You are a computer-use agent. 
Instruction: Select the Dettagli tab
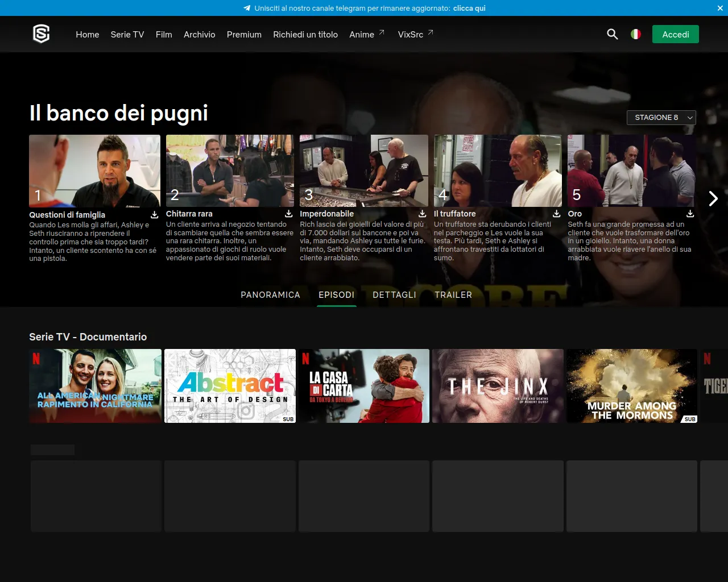[x=394, y=294]
